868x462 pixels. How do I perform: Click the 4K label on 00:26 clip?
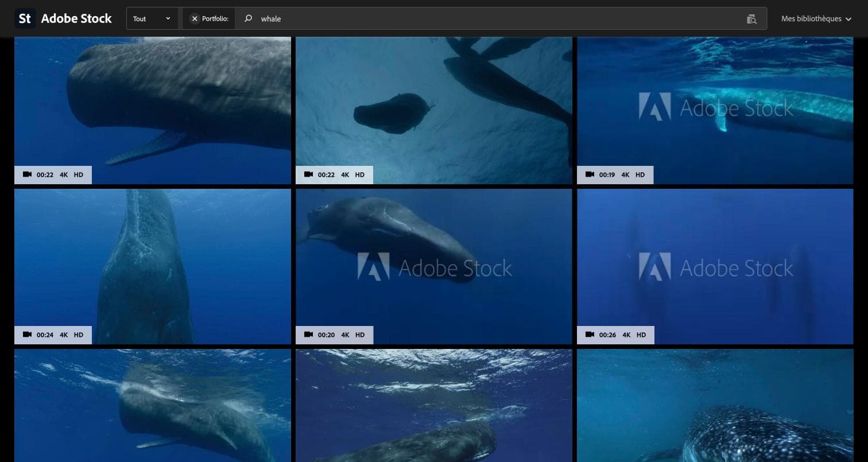coord(626,335)
